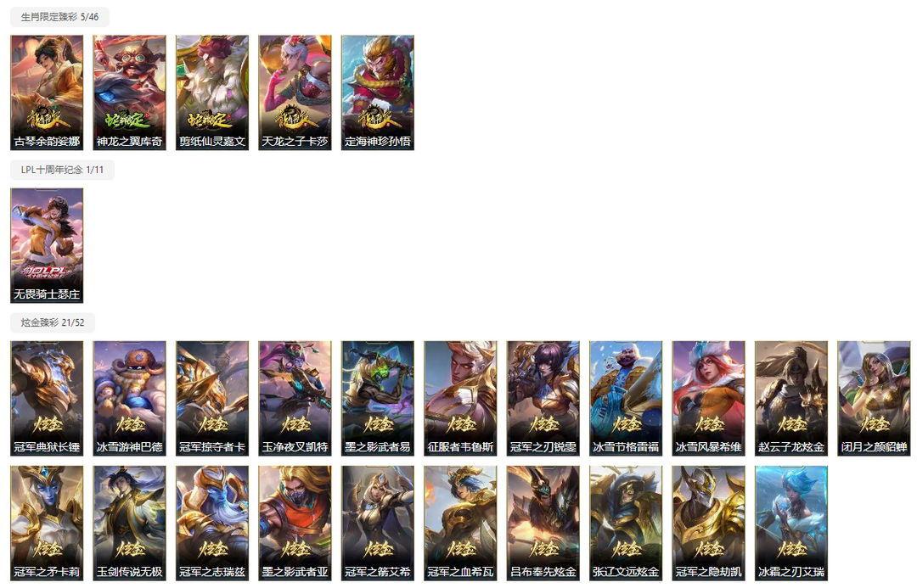Image resolution: width=917 pixels, height=588 pixels.
Task: Click the 闭月之颜貂蝉 skin thumbnail
Action: coord(875,399)
